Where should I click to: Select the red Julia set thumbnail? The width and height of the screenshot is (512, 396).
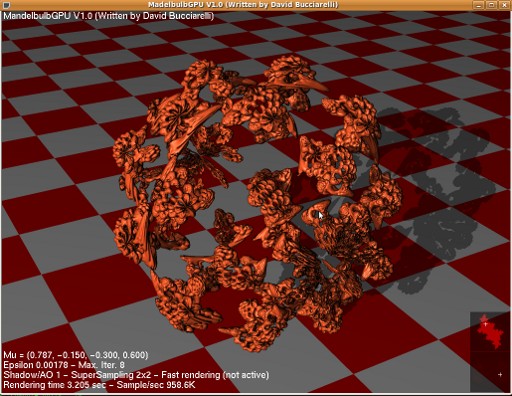click(489, 332)
